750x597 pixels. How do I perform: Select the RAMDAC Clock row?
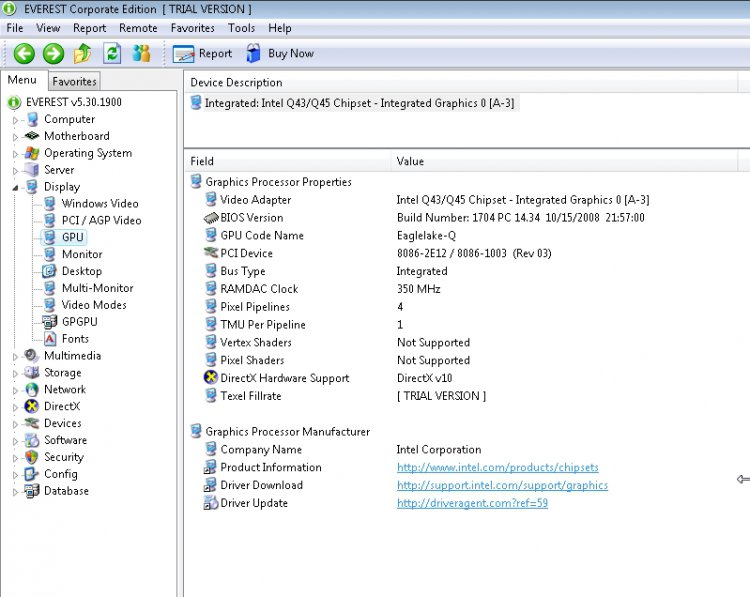pyautogui.click(x=322, y=289)
